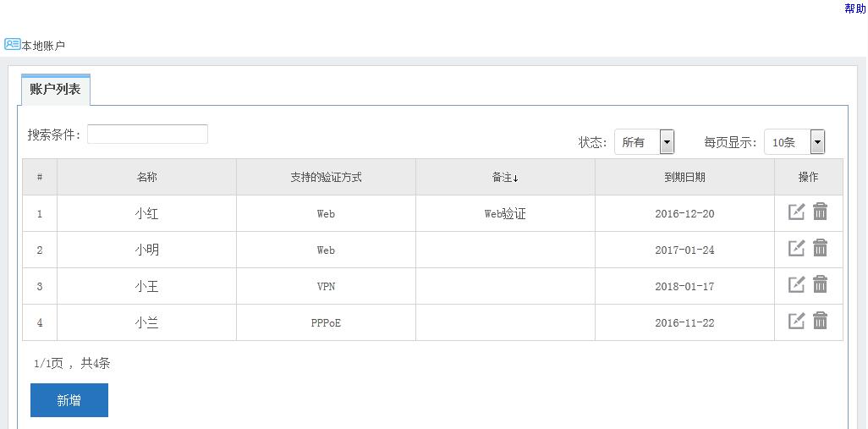Edit the 小明 account entry
The height and width of the screenshot is (429, 868).
796,249
